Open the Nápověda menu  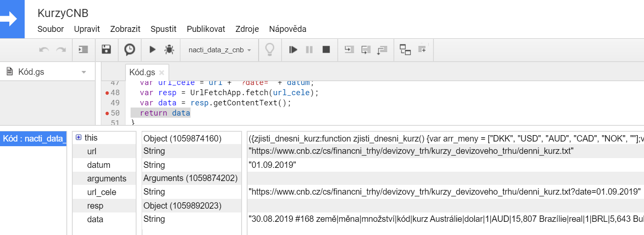288,29
